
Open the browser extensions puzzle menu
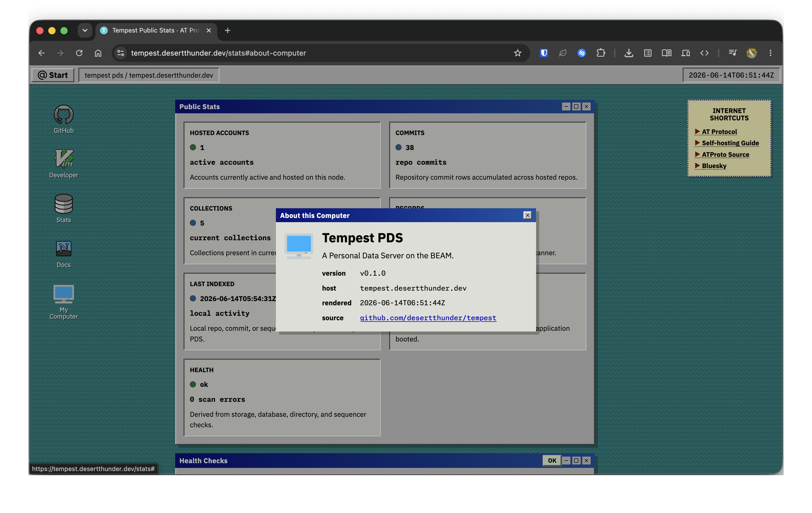point(601,53)
